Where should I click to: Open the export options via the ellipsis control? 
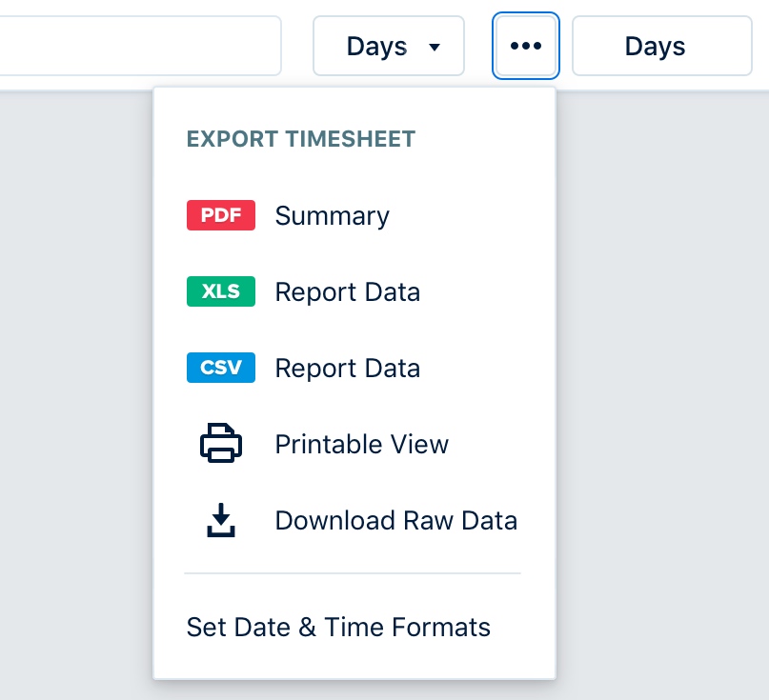525,46
